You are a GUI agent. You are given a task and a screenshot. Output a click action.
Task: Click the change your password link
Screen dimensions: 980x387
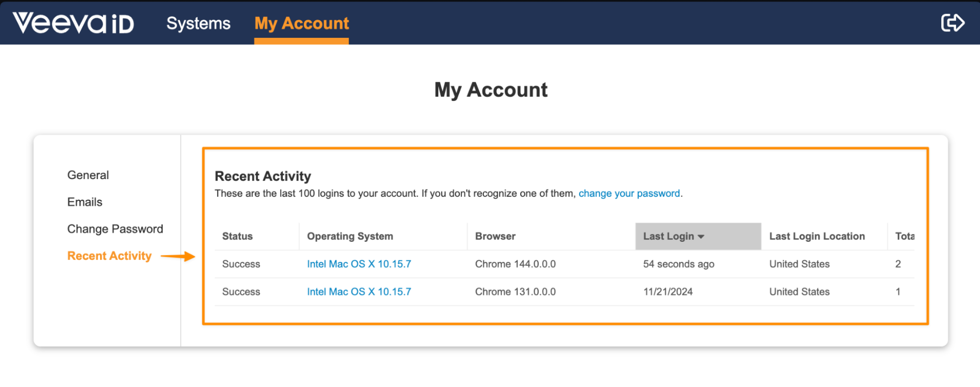pyautogui.click(x=629, y=193)
